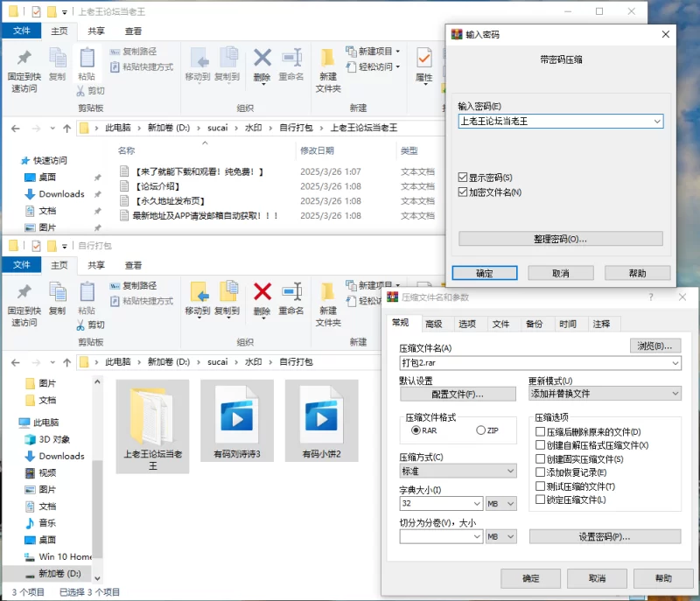Image resolution: width=700 pixels, height=601 pixels.
Task: Enable 锁定压缩文件(L) option
Action: tap(540, 500)
